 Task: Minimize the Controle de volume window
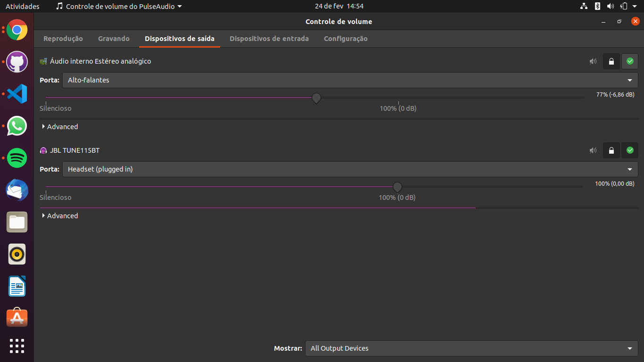603,22
